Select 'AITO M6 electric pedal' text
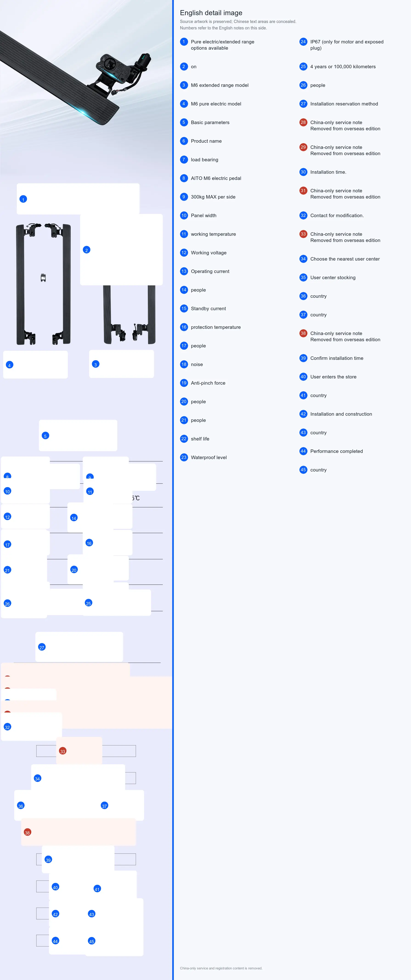The height and width of the screenshot is (980, 411). [x=216, y=179]
